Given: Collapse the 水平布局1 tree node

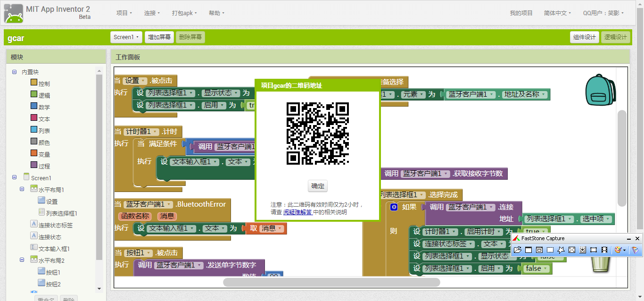Looking at the screenshot, I should pos(22,189).
